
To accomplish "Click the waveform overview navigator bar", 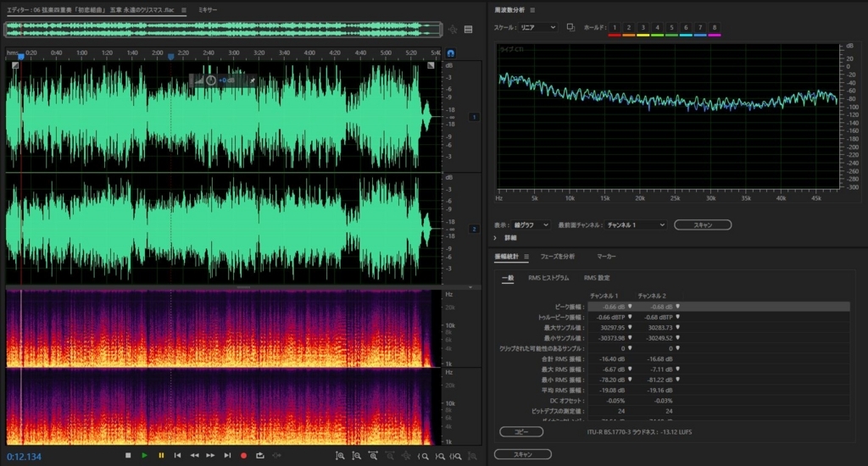I will (x=223, y=30).
